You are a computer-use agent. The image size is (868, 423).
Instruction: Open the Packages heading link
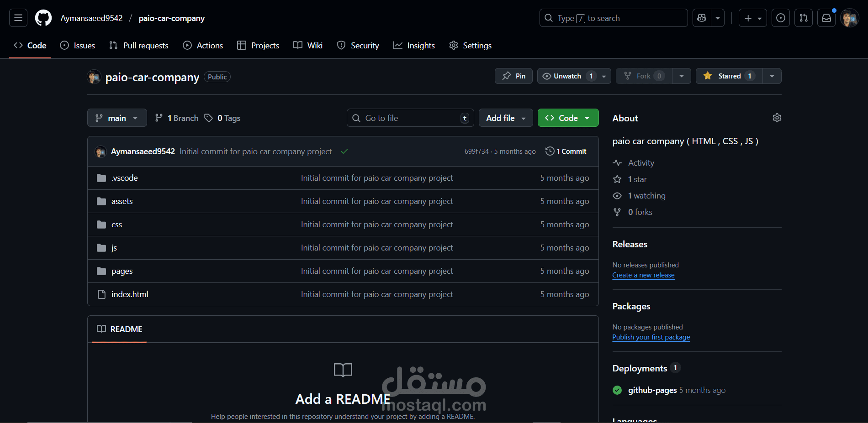[631, 306]
